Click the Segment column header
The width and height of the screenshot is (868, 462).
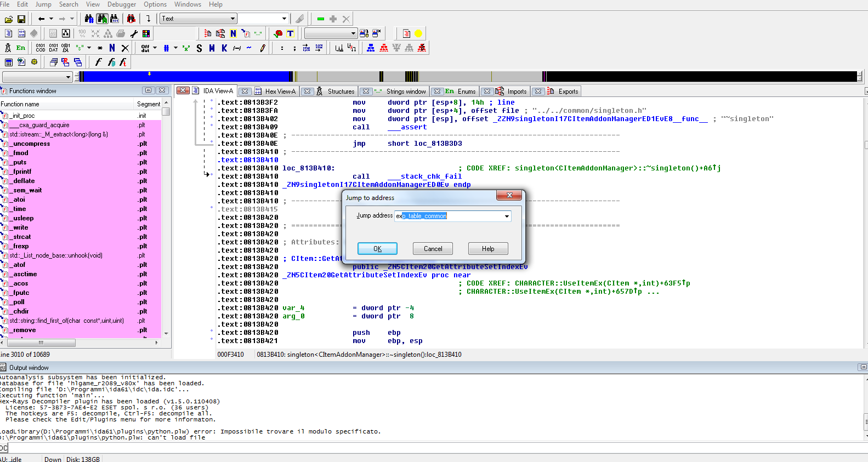(x=149, y=104)
